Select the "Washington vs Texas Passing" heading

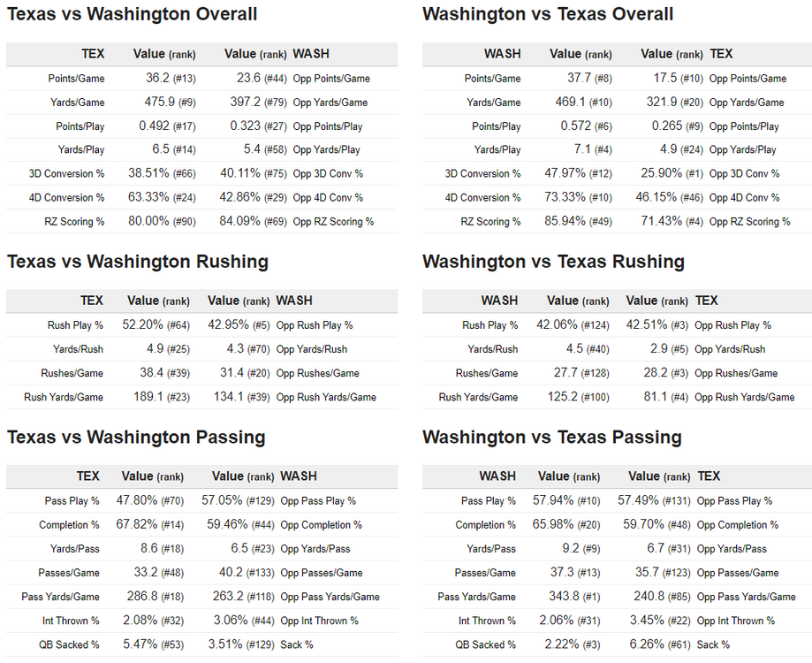552,438
